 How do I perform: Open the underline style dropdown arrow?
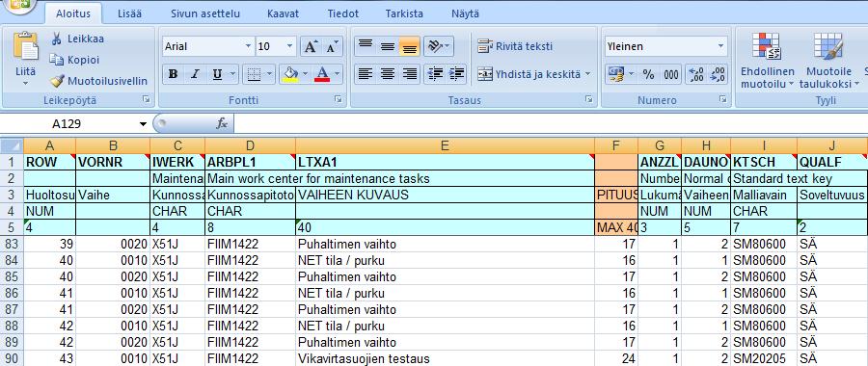233,74
